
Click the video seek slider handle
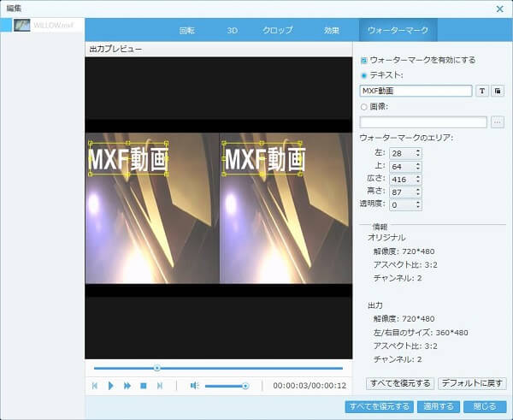[x=157, y=369]
